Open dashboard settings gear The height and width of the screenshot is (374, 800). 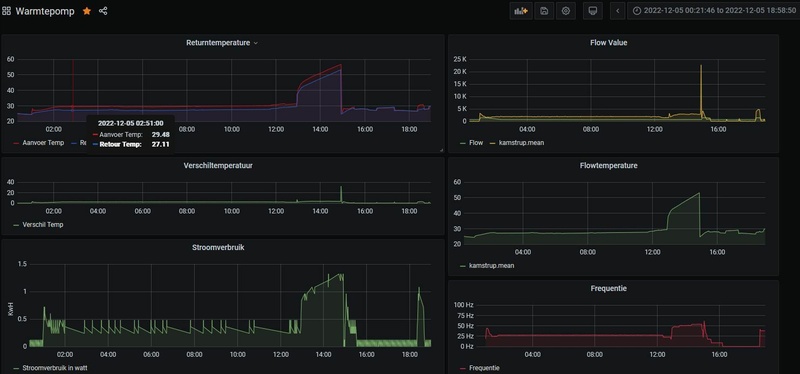[x=565, y=11]
